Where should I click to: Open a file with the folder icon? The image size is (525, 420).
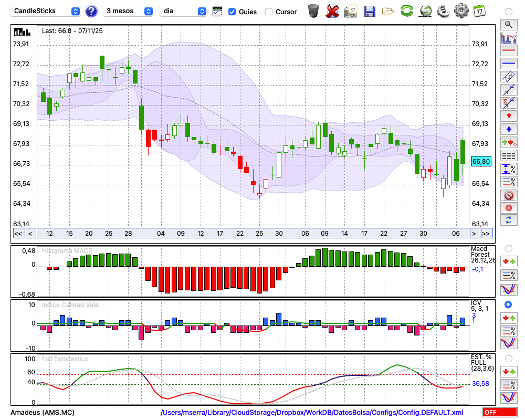[388, 12]
